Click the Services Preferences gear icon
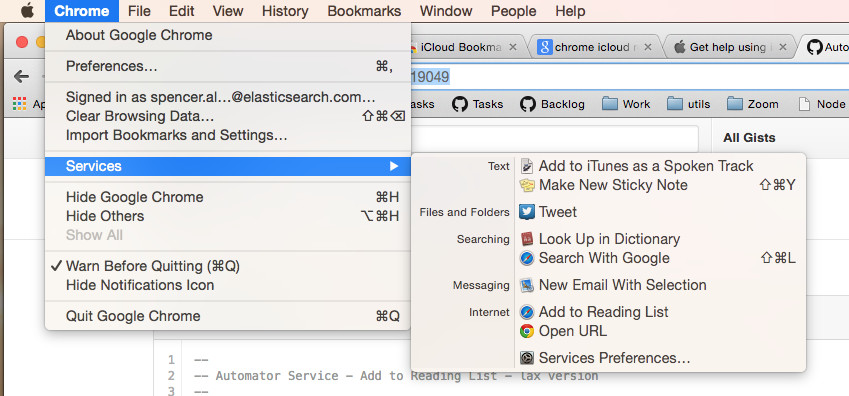Image resolution: width=849 pixels, height=396 pixels. 527,358
